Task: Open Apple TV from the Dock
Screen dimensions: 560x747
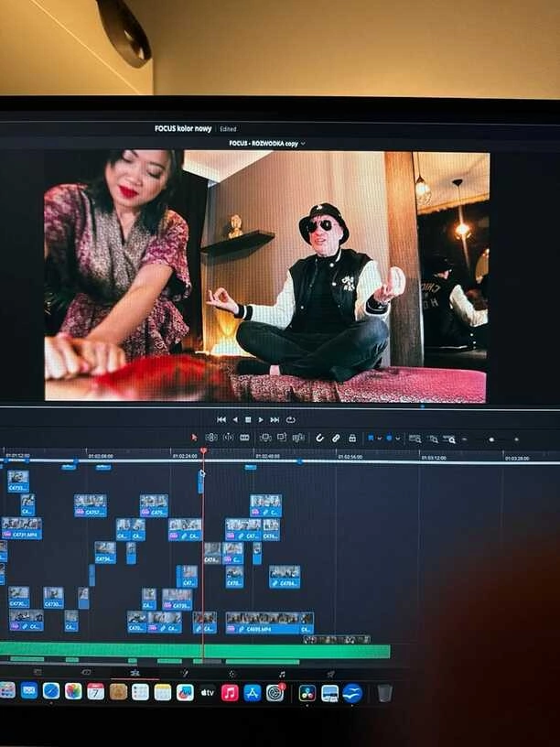Action: tap(207, 693)
